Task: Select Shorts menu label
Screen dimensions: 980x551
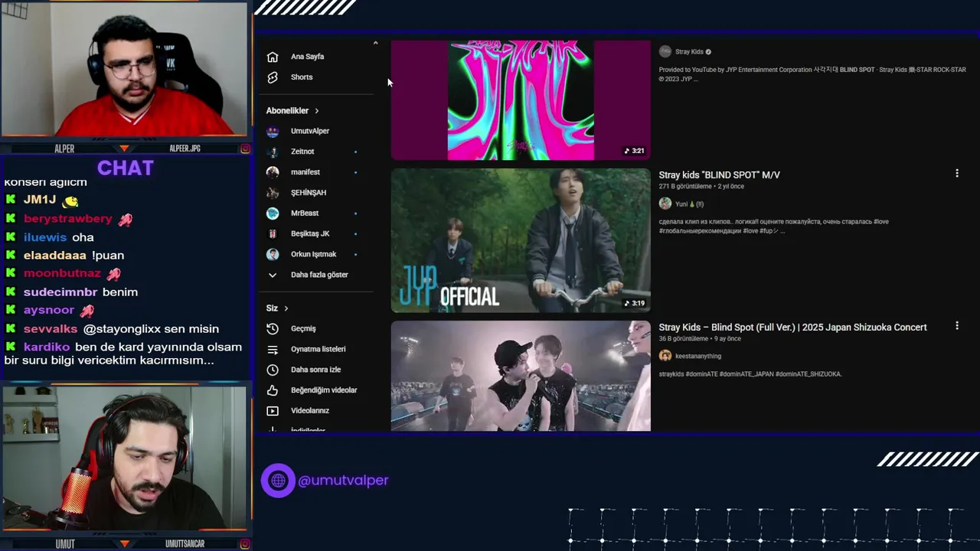Action: (x=302, y=77)
